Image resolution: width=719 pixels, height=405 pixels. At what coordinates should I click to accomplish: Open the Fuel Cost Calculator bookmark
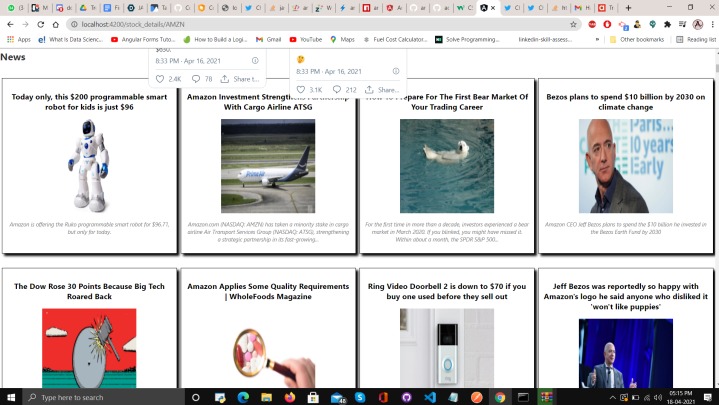click(x=395, y=39)
